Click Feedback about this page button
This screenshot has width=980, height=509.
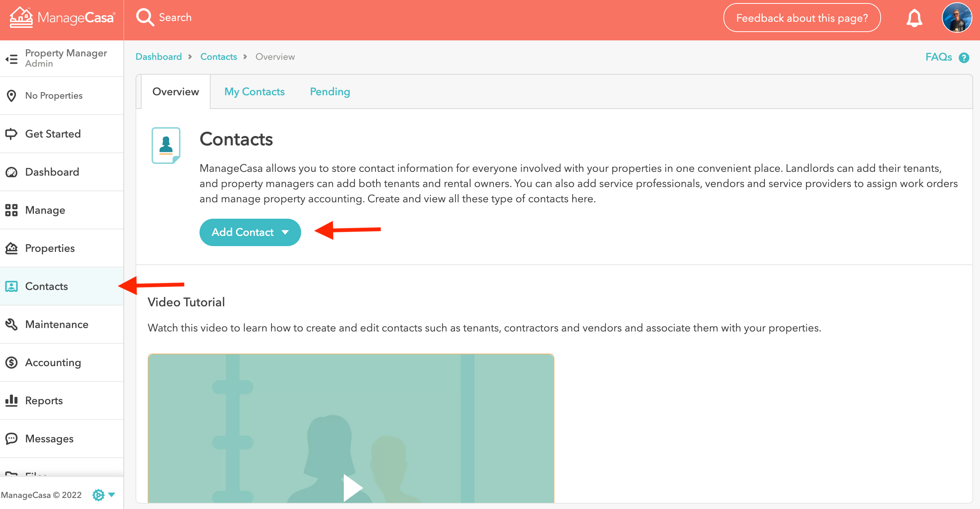pyautogui.click(x=802, y=18)
